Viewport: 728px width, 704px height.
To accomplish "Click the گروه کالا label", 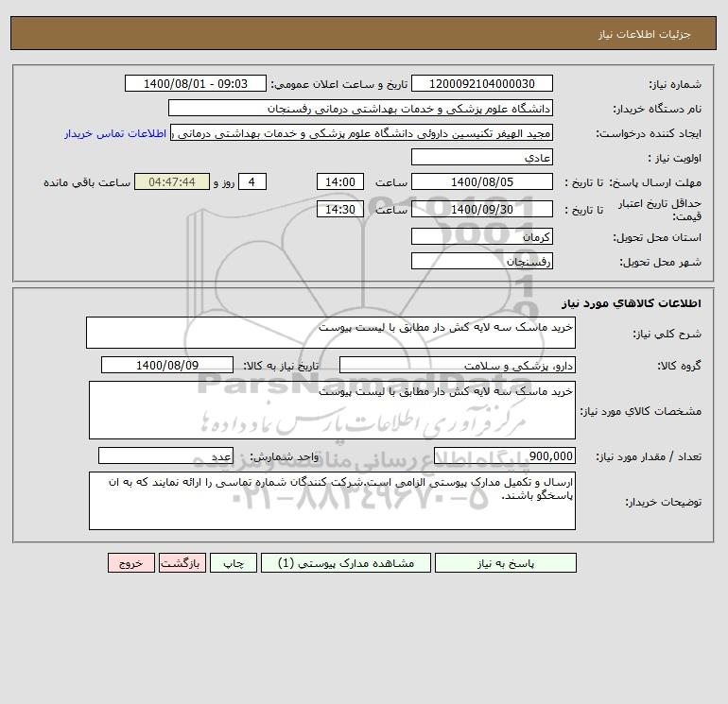I will tap(679, 366).
